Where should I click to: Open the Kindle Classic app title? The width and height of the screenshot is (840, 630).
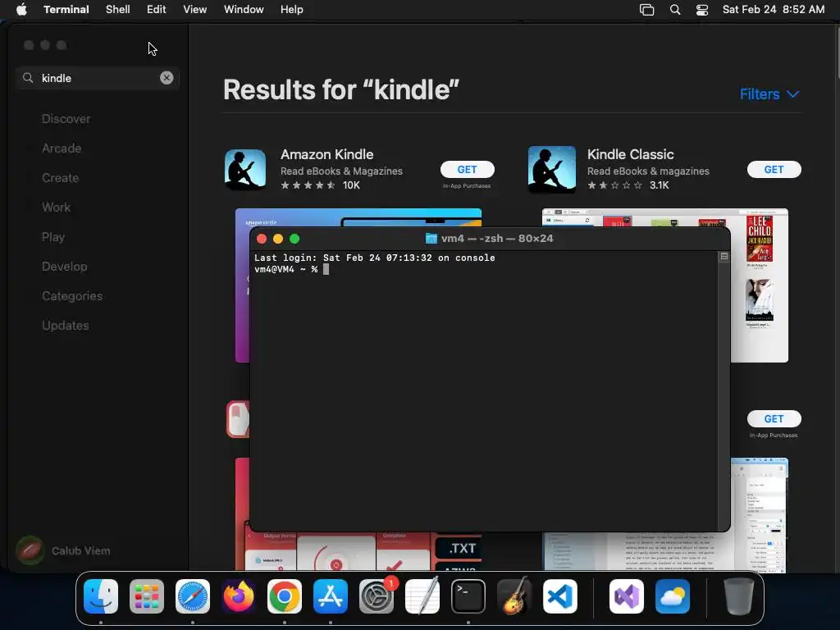coord(630,154)
